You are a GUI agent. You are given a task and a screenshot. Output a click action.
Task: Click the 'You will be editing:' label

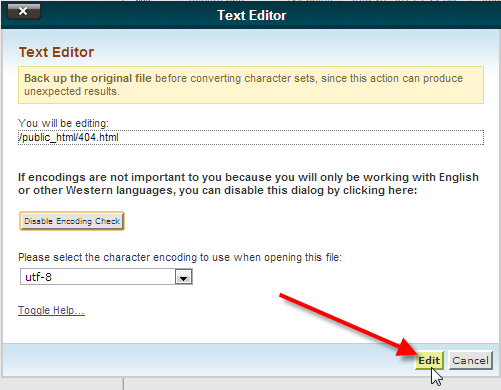63,123
